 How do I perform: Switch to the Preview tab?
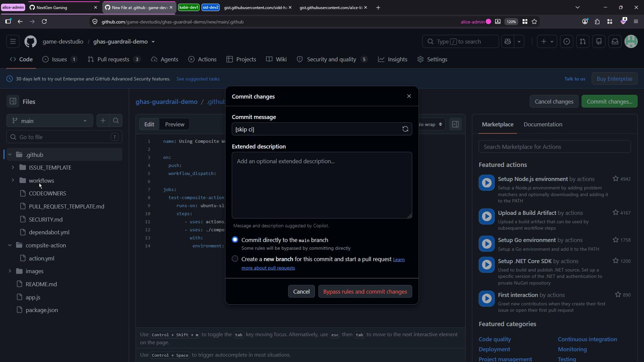[x=175, y=124]
